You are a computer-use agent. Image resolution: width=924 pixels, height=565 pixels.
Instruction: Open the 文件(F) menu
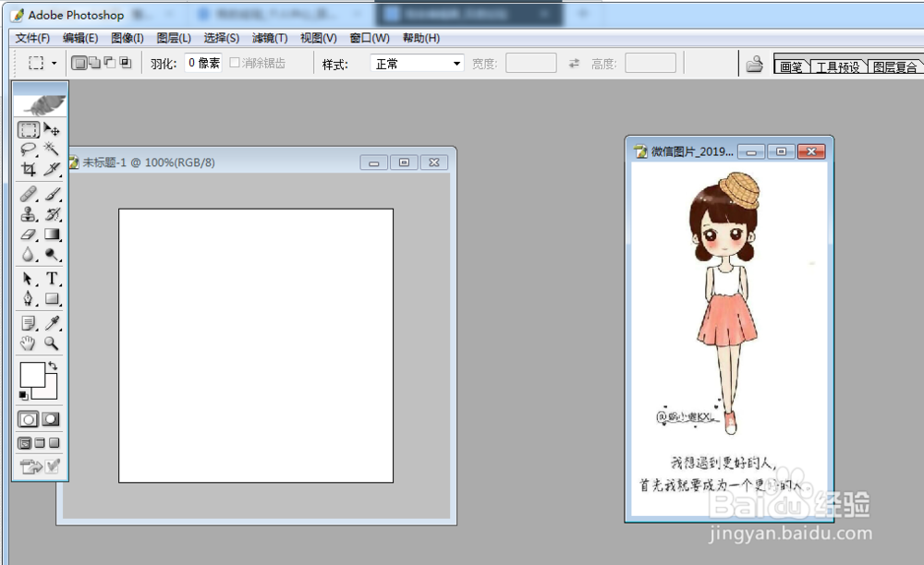click(32, 38)
